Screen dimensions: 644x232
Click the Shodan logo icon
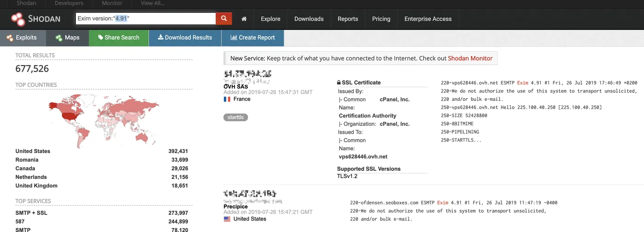pos(18,19)
